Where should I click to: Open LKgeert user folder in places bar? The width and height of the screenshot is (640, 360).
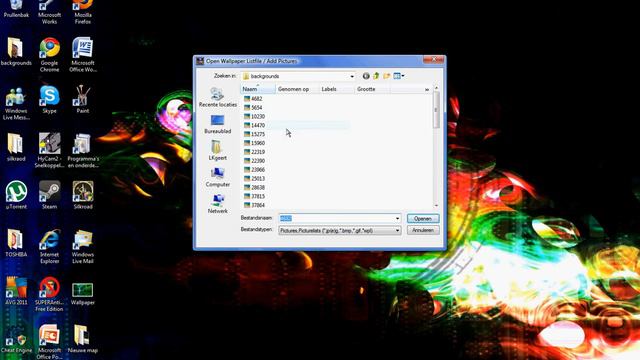coord(218,151)
